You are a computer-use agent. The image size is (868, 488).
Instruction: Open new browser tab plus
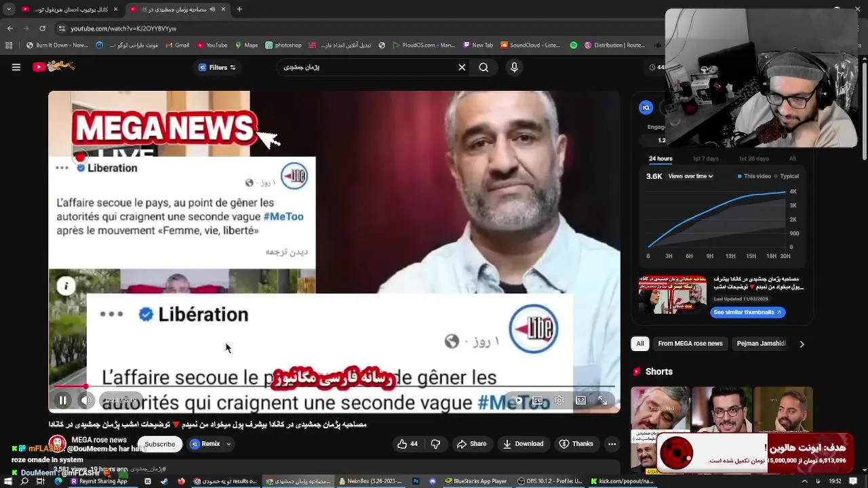(239, 9)
